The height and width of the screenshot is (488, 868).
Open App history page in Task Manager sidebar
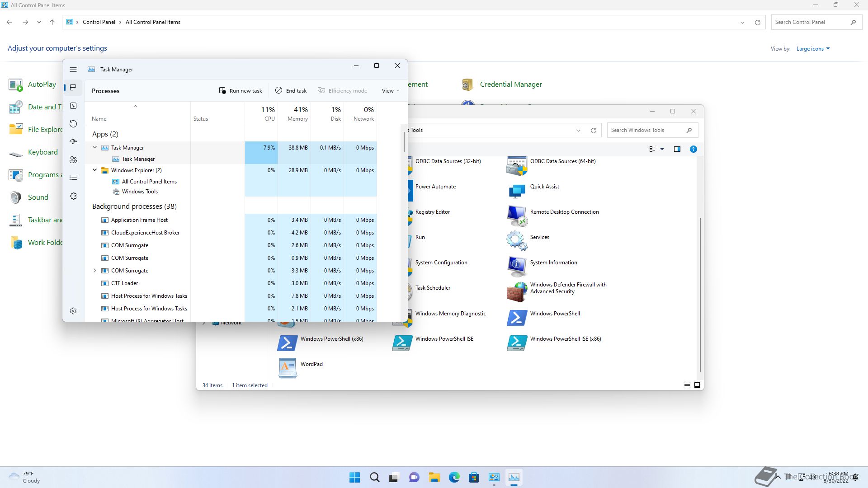click(x=73, y=124)
